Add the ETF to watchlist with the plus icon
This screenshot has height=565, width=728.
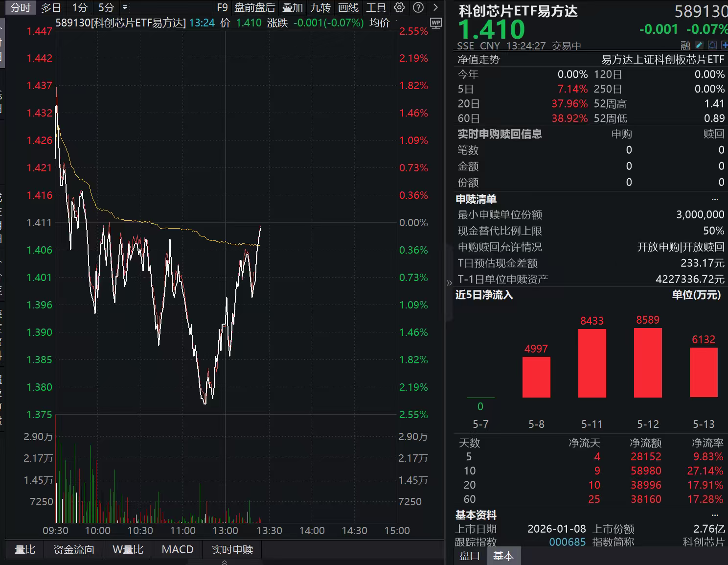pos(725,45)
